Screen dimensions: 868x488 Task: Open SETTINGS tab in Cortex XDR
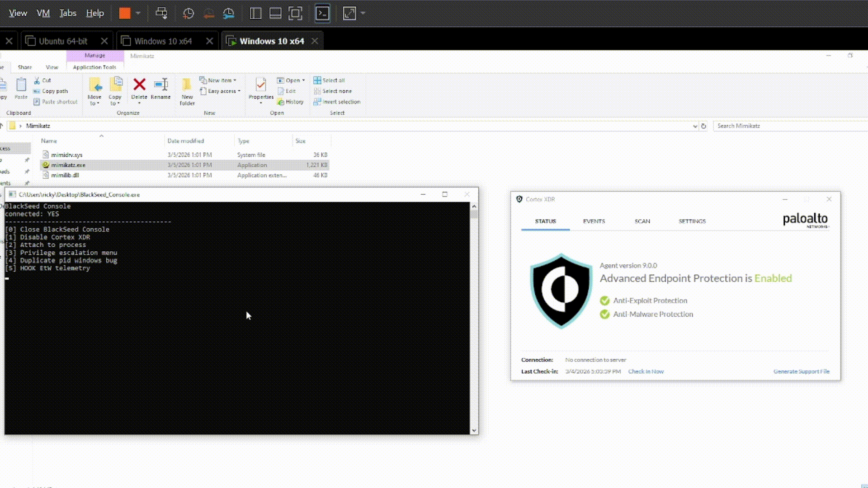692,221
